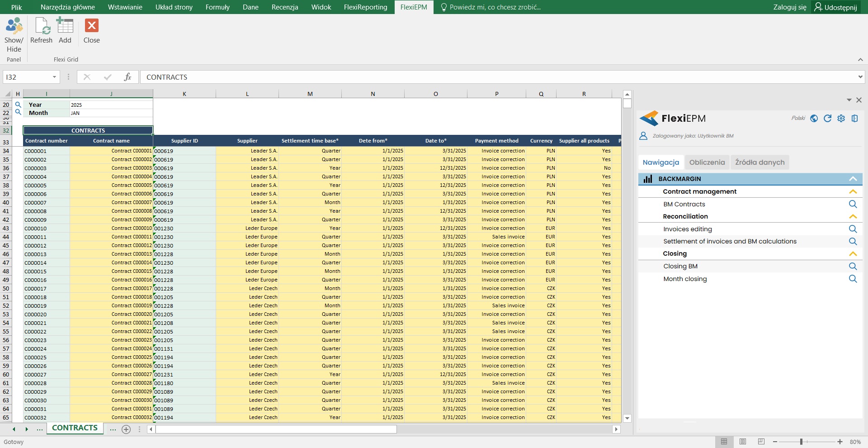Switch to the Obliczenia tab
This screenshot has height=448, width=868.
coord(707,162)
